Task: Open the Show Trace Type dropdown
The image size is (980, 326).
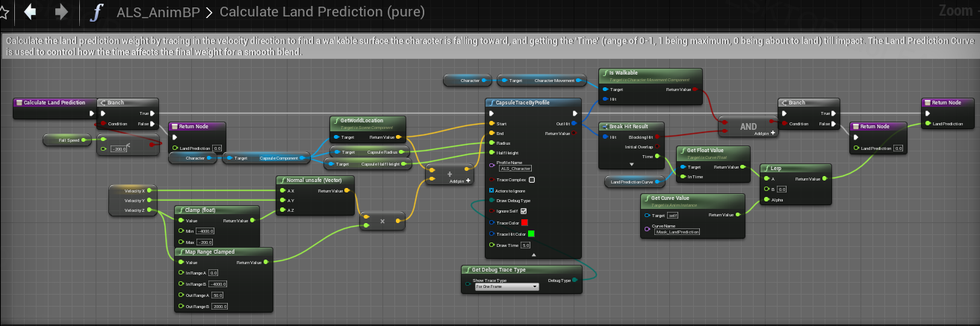Action: point(506,286)
